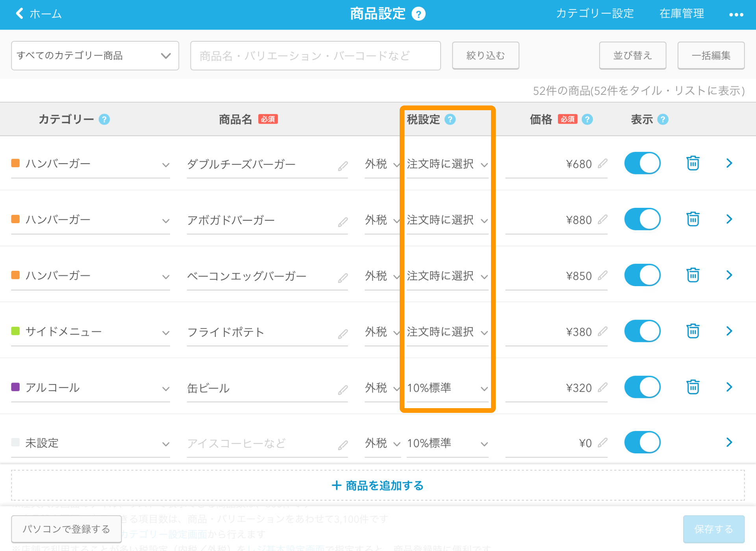Open 10%標準 dropdown in the 未設定 row

448,444
